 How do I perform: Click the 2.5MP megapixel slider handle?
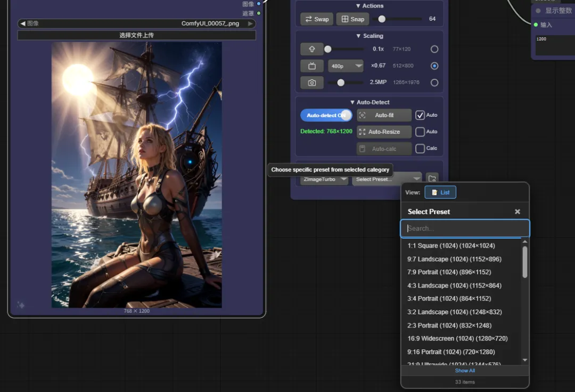tap(341, 83)
